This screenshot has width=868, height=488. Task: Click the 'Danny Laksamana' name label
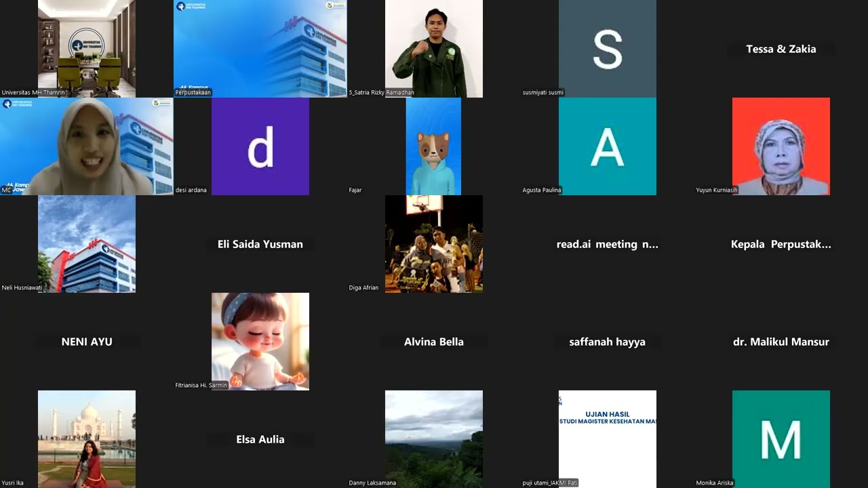(x=372, y=483)
